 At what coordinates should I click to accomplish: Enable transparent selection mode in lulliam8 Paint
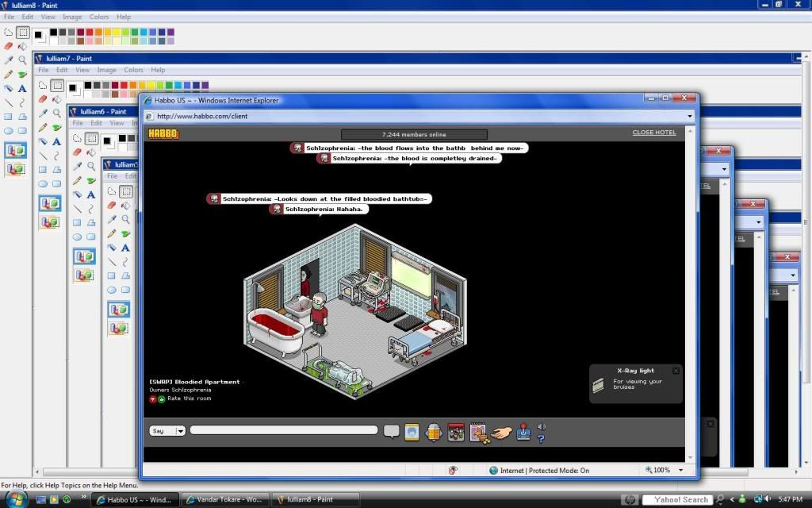click(x=15, y=168)
